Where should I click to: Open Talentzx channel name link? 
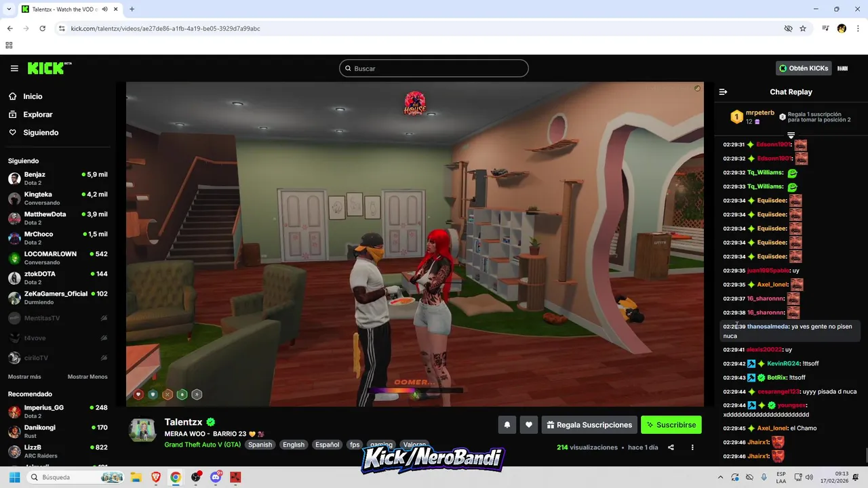pyautogui.click(x=183, y=422)
